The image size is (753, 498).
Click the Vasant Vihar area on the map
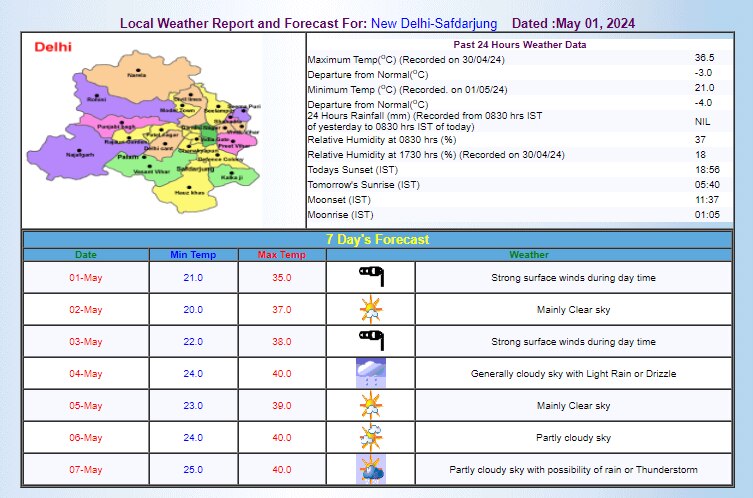[x=151, y=170]
